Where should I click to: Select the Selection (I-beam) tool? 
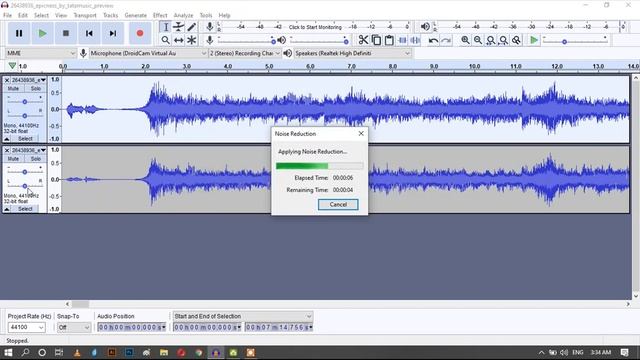tap(165, 27)
